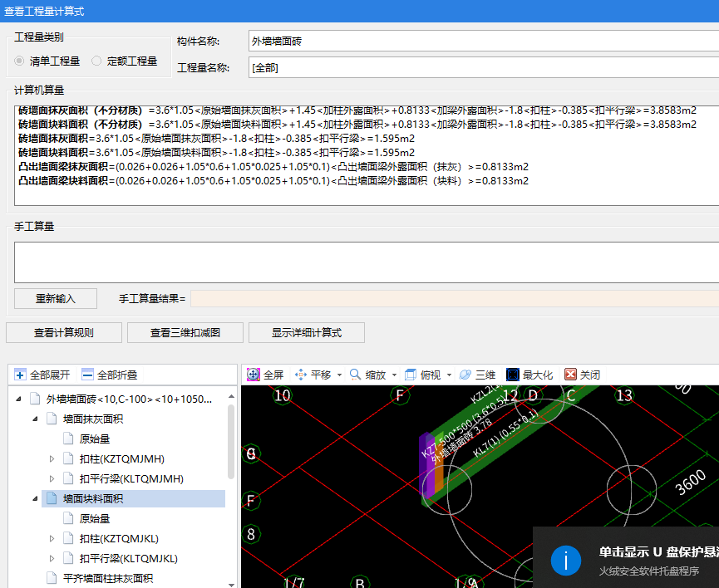Click the blue info notification icon
Screen dimensions: 719x588
pyautogui.click(x=566, y=561)
